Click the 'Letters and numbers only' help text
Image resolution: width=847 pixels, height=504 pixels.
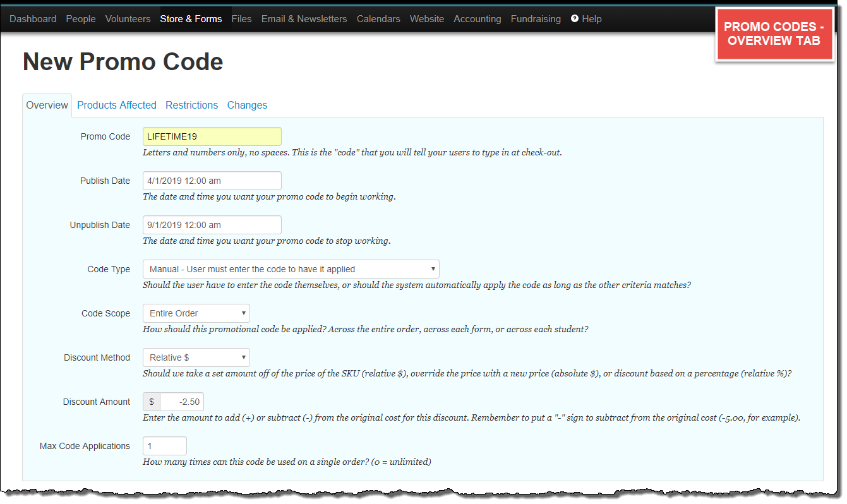(352, 152)
